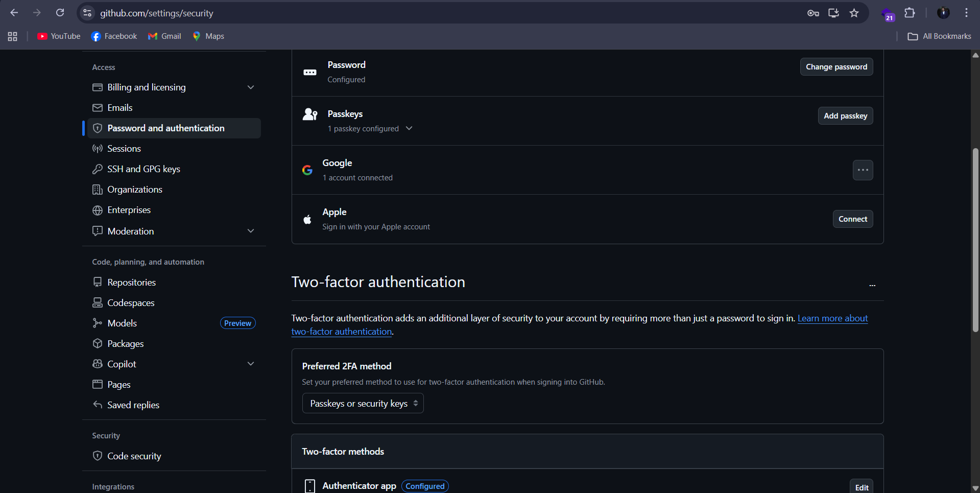
Task: Expand Billing and licensing section
Action: pyautogui.click(x=251, y=87)
